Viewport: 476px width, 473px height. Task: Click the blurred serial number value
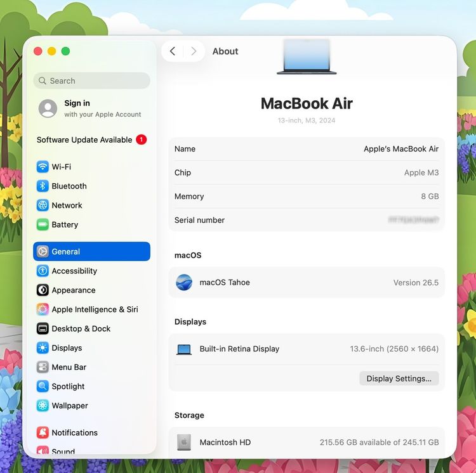[x=413, y=220]
